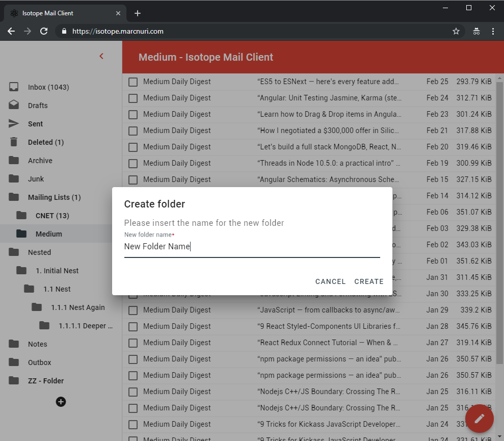Click the Outbox folder icon

[14, 362]
